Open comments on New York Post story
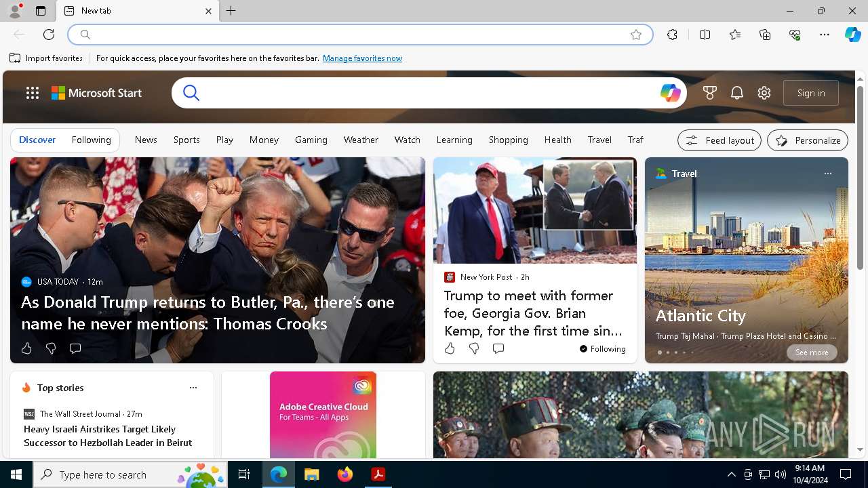The height and width of the screenshot is (488, 868). [498, 348]
